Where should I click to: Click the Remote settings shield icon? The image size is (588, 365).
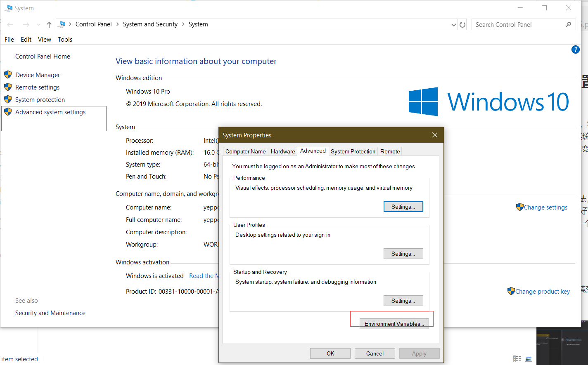(8, 87)
